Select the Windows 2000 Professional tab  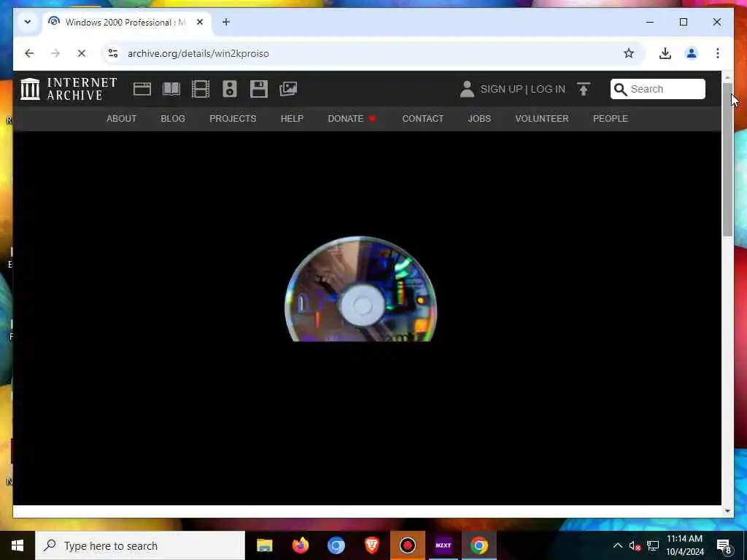127,23
